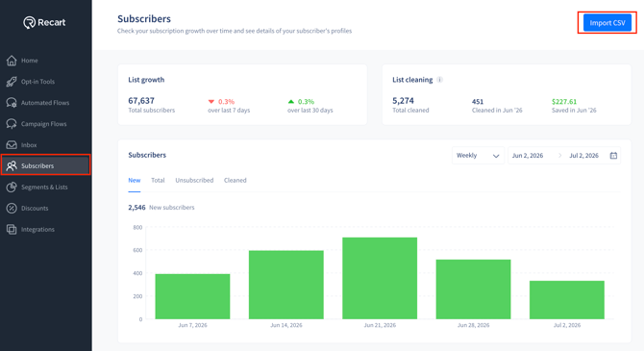The image size is (644, 351).
Task: Open Campaign Flows chat icon
Action: click(x=12, y=124)
